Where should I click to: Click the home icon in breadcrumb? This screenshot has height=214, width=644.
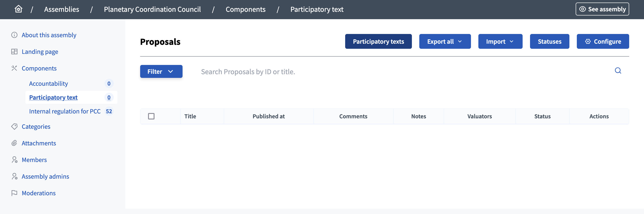pos(18,9)
